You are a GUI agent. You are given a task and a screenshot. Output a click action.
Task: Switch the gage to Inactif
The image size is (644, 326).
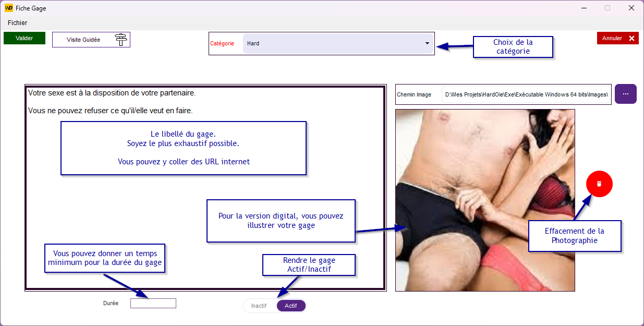pyautogui.click(x=259, y=306)
